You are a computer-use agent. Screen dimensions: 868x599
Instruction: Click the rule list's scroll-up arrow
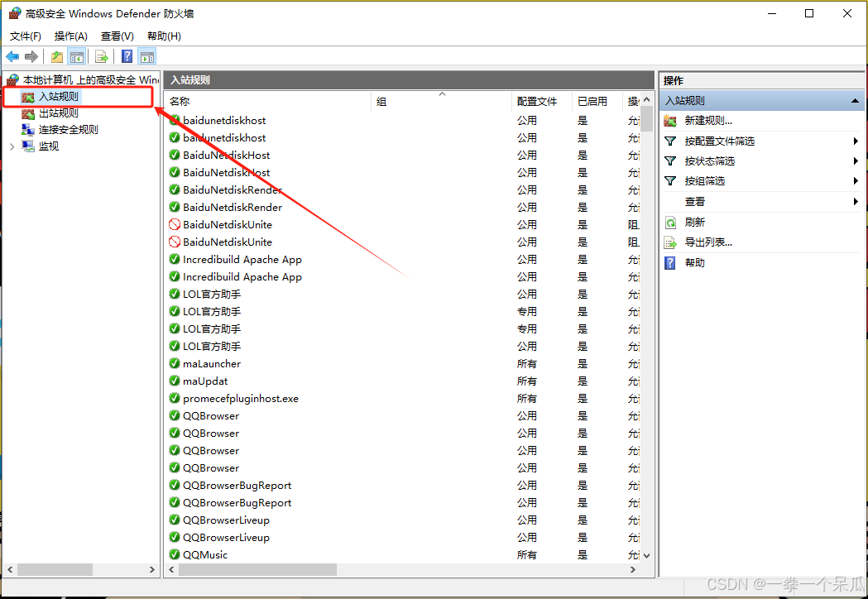pyautogui.click(x=646, y=99)
